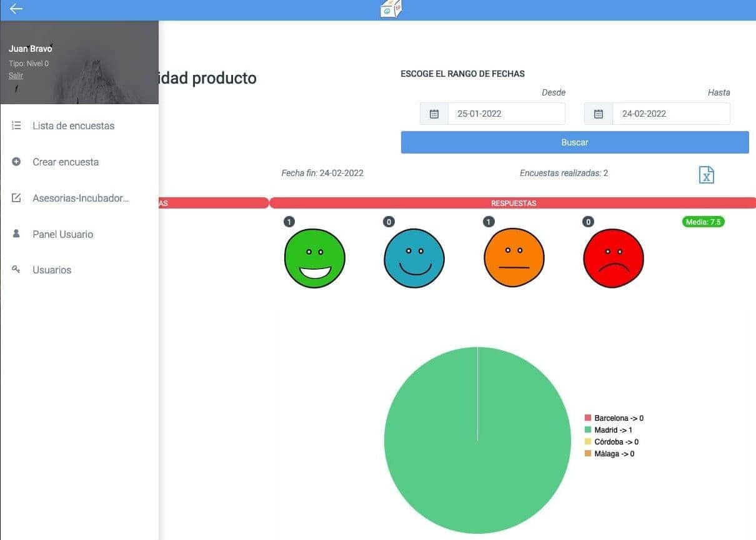Open calendar picker for Hasta date
756x540 pixels.
coord(599,114)
